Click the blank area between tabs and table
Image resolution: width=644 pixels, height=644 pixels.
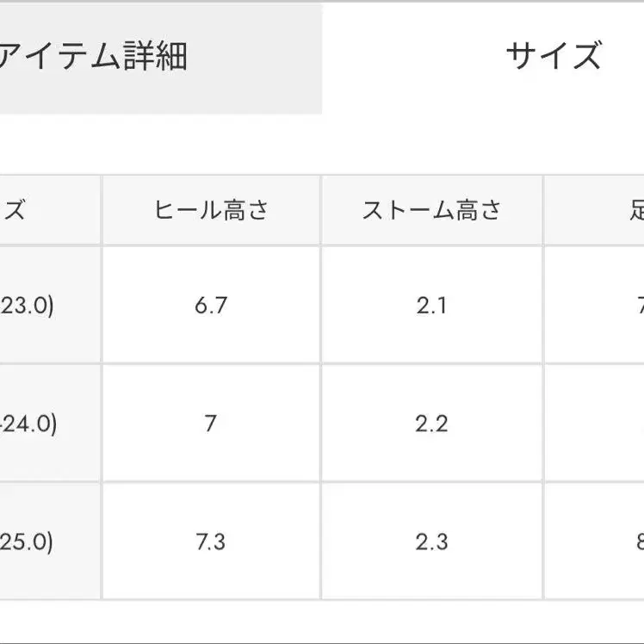coord(322,144)
